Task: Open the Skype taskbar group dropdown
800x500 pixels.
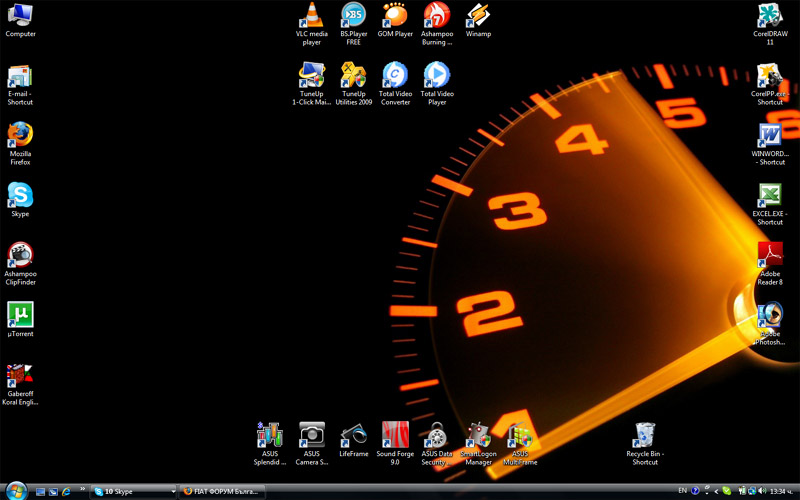Action: click(173, 491)
